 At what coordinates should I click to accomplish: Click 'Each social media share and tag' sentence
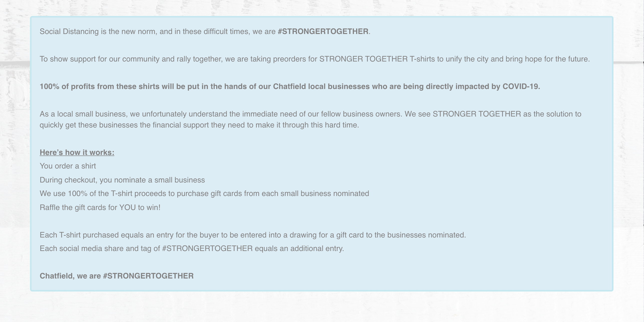tap(192, 248)
